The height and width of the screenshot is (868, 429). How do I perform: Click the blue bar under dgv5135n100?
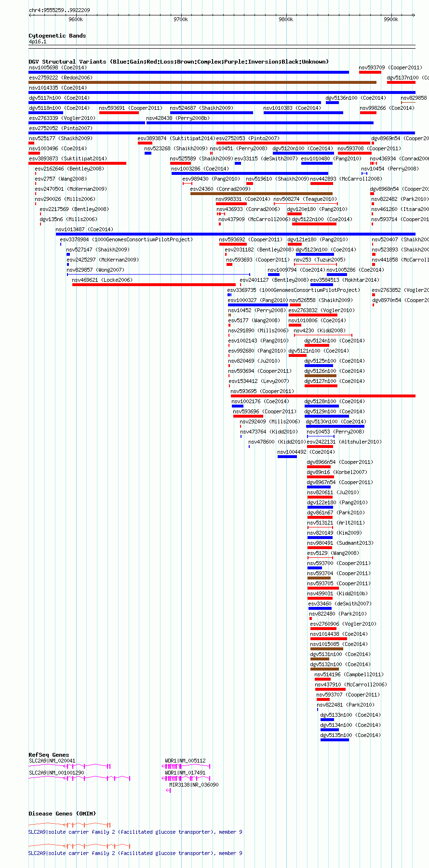[x=335, y=740]
